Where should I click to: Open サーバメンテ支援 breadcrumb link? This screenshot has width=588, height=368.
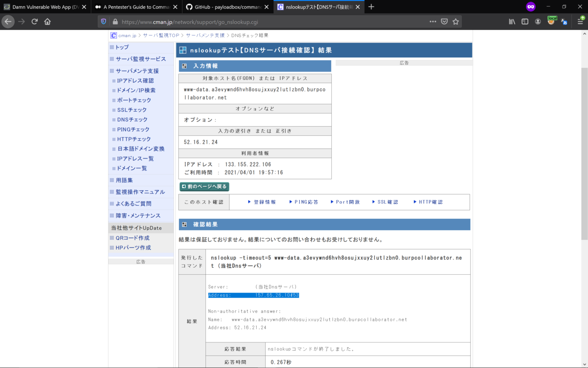tap(205, 35)
